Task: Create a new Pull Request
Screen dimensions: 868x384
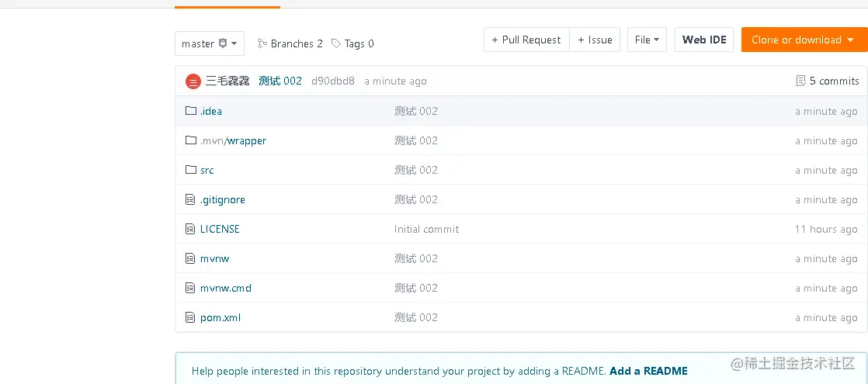Action: (x=526, y=40)
